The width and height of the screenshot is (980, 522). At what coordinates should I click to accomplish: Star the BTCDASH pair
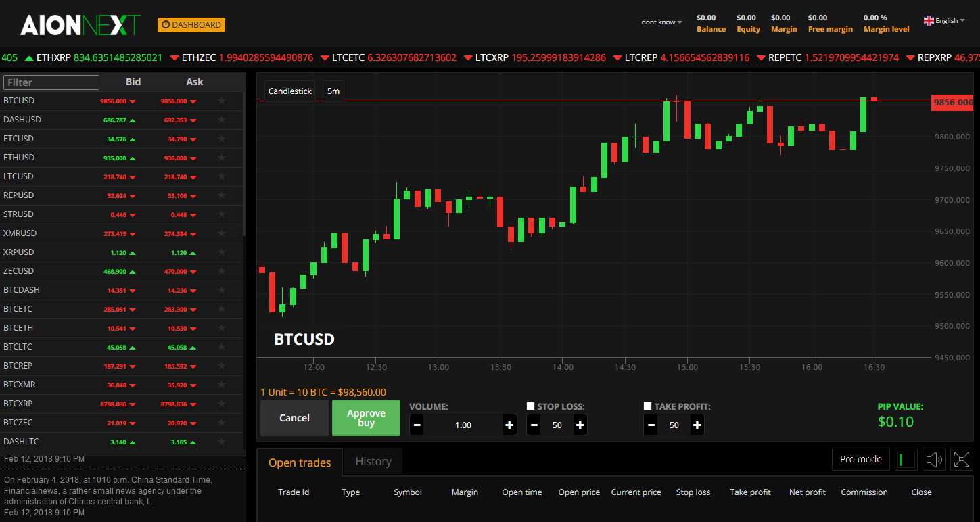pyautogui.click(x=221, y=290)
